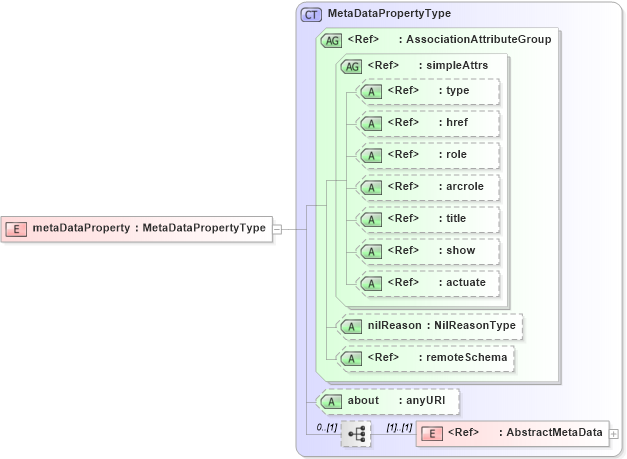Click the 0..[1] cardinality label
This screenshot has height=459, width=627.
(327, 427)
